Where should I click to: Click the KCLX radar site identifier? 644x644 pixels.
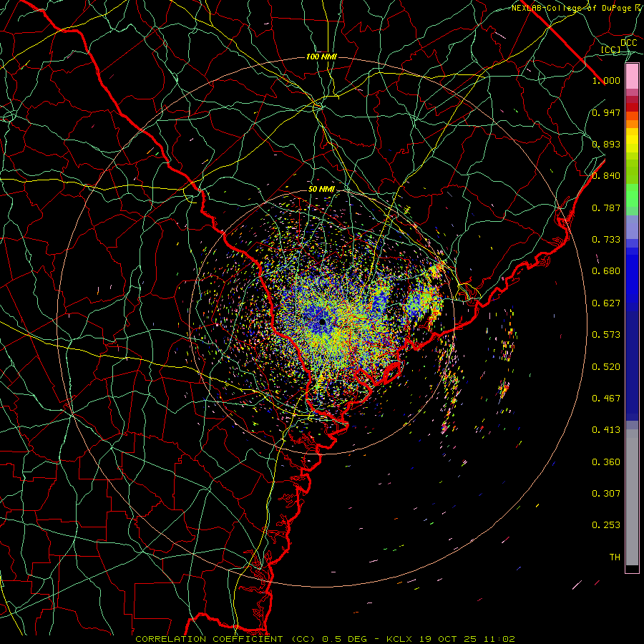399,639
